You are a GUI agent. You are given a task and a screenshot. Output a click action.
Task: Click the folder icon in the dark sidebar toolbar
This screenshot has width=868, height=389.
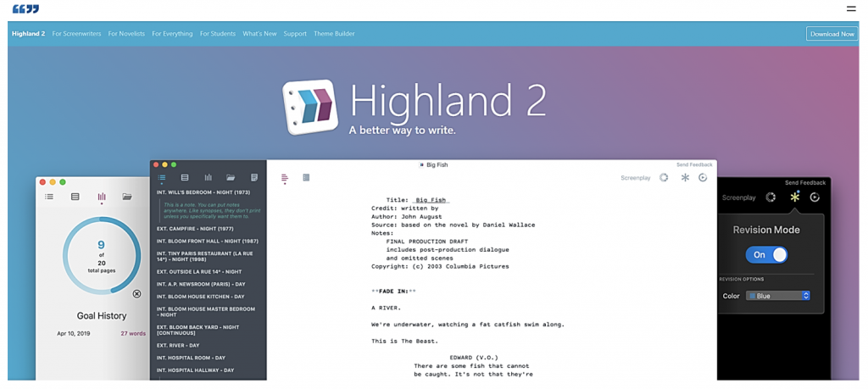(231, 178)
